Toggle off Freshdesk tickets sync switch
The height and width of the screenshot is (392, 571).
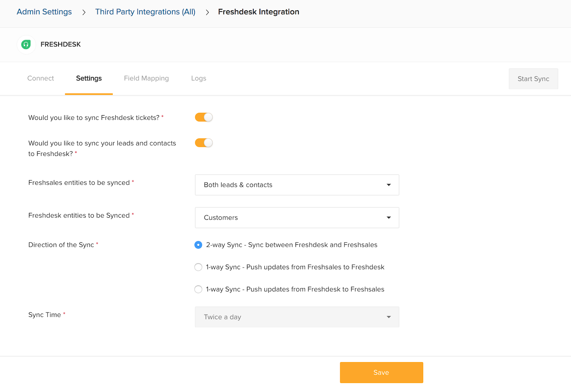point(204,117)
